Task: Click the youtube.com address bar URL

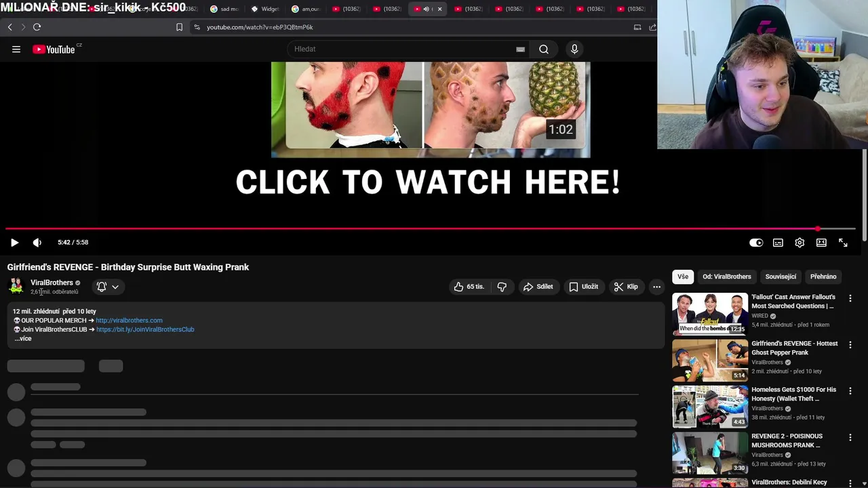Action: pos(260,27)
